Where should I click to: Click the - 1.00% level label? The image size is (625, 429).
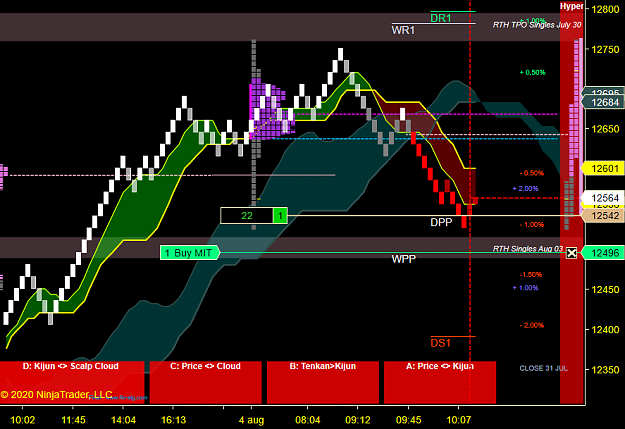coord(532,225)
